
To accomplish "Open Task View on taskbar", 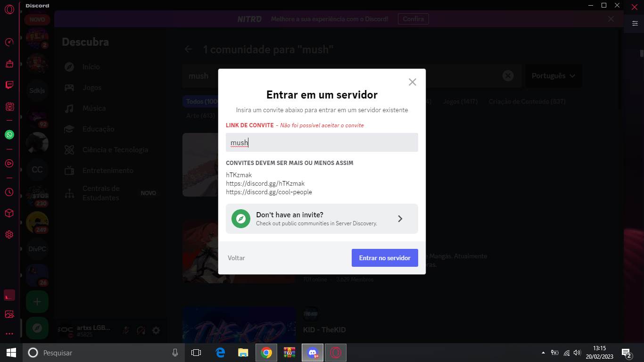I will click(196, 353).
